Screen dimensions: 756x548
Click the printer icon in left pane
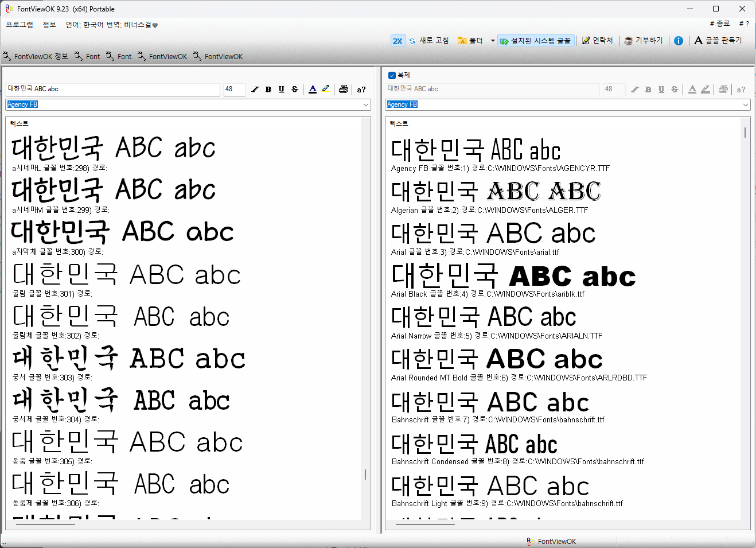[344, 90]
